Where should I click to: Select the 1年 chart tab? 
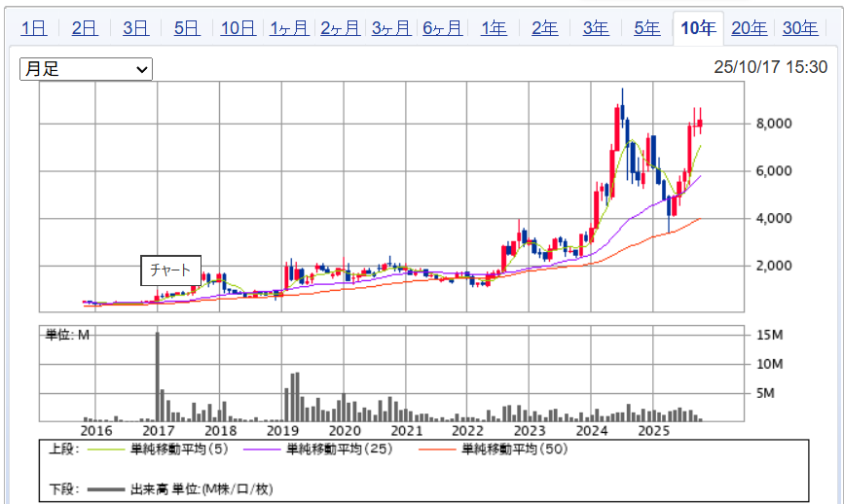tap(494, 28)
